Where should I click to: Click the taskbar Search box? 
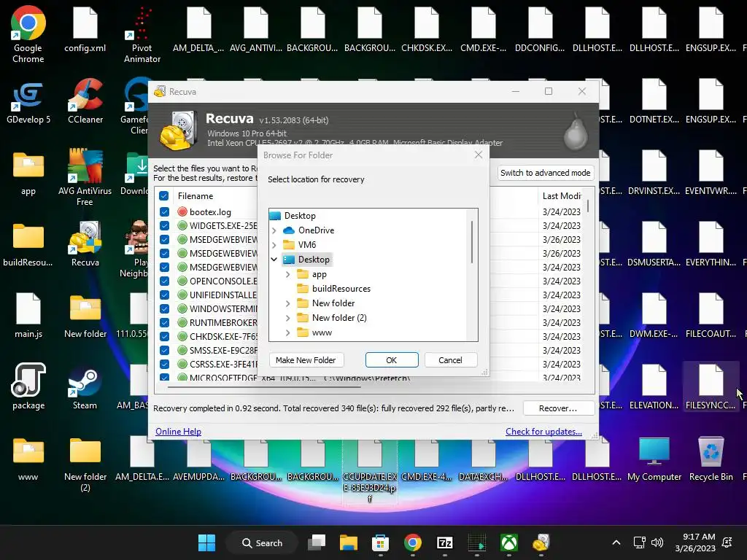pyautogui.click(x=262, y=542)
